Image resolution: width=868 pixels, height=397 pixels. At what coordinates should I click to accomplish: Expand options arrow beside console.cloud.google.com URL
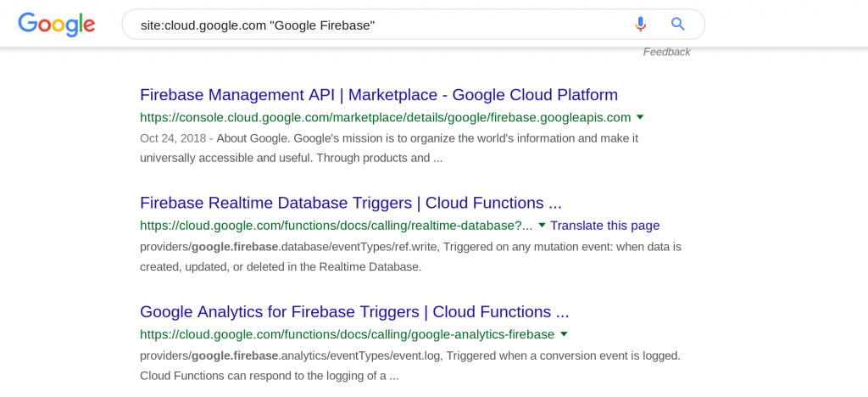pos(640,117)
